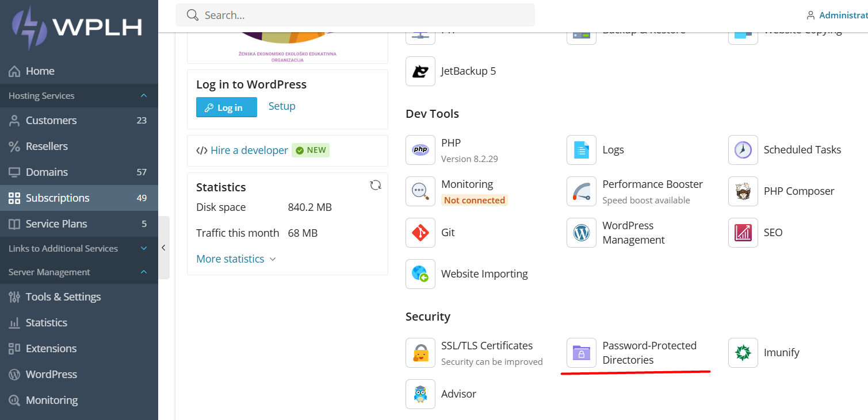Screen dimensions: 868x420
Task: Open the Git icon
Action: tap(420, 233)
